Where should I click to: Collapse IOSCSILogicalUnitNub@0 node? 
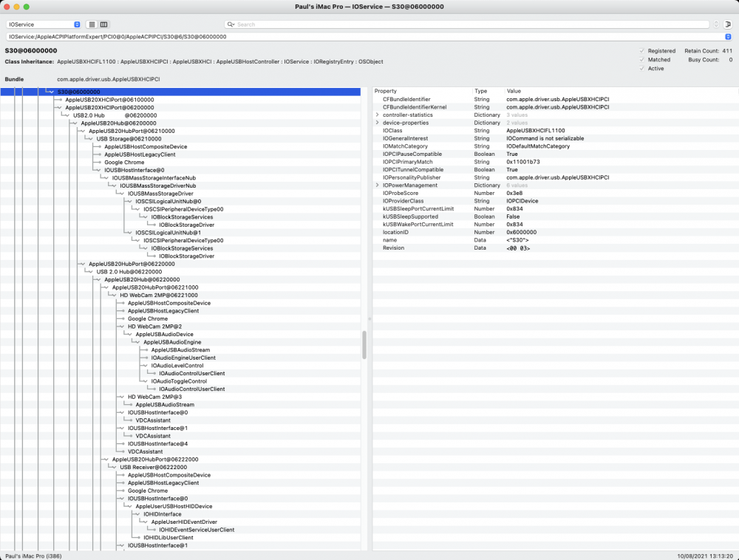(129, 202)
